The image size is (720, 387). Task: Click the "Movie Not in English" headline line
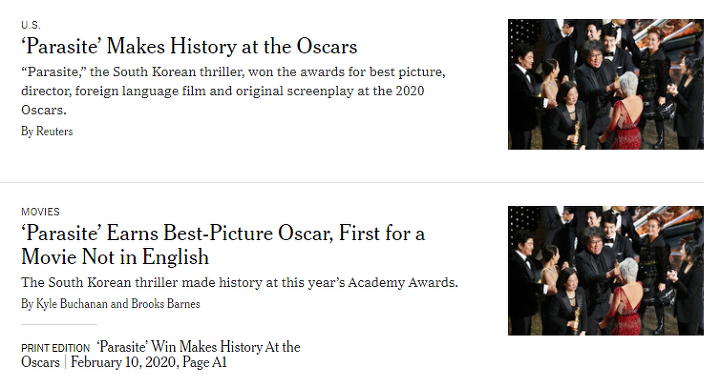tap(115, 257)
